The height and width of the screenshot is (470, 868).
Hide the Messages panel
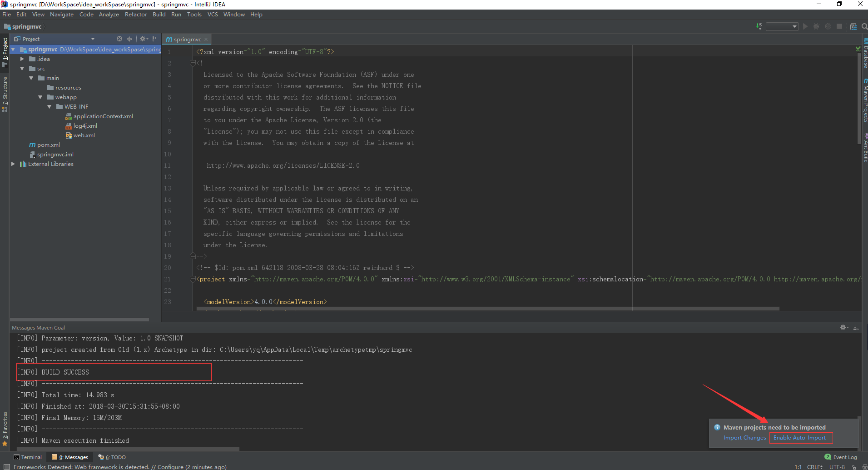click(x=856, y=327)
